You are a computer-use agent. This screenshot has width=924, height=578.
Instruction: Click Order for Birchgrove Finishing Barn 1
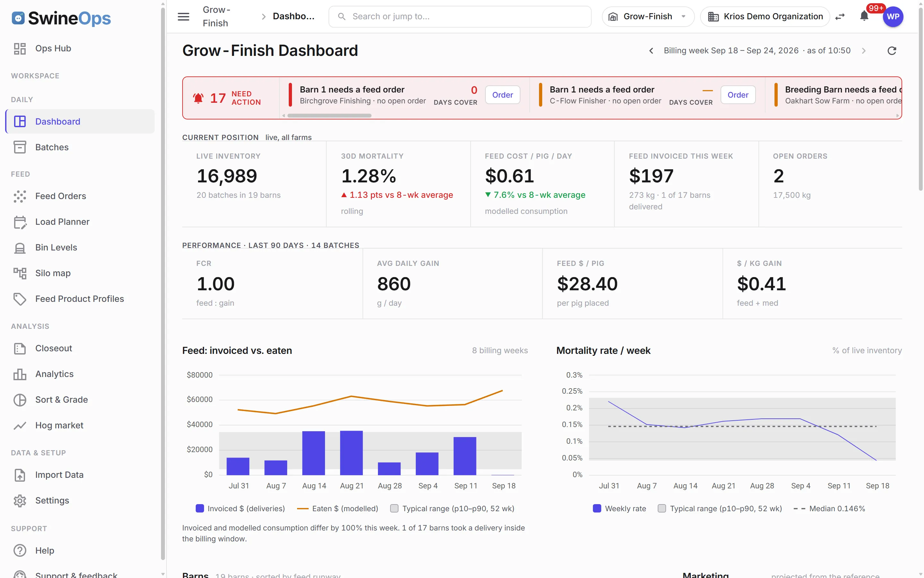[x=502, y=95]
